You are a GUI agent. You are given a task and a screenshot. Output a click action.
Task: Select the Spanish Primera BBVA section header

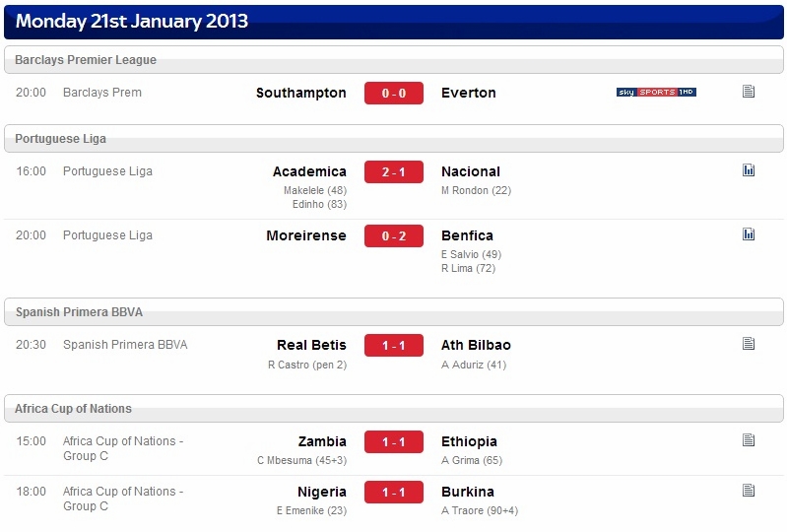[x=394, y=311]
